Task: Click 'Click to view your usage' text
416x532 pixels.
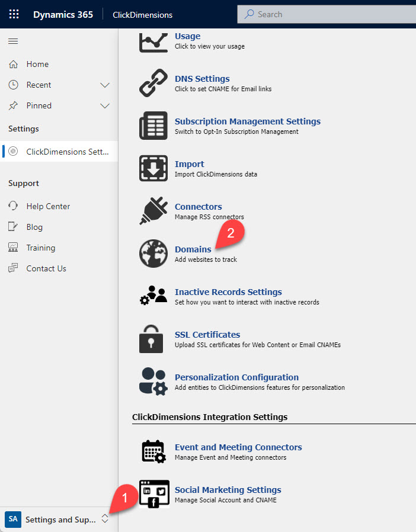Action: 210,46
